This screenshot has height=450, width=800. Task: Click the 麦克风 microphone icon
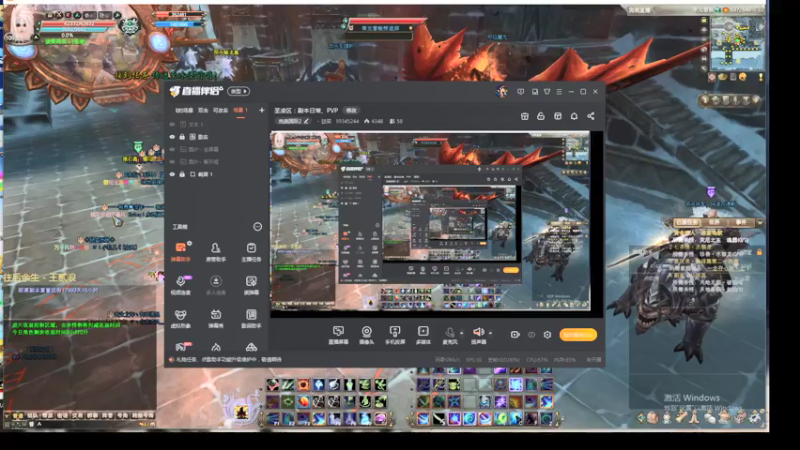pyautogui.click(x=449, y=332)
